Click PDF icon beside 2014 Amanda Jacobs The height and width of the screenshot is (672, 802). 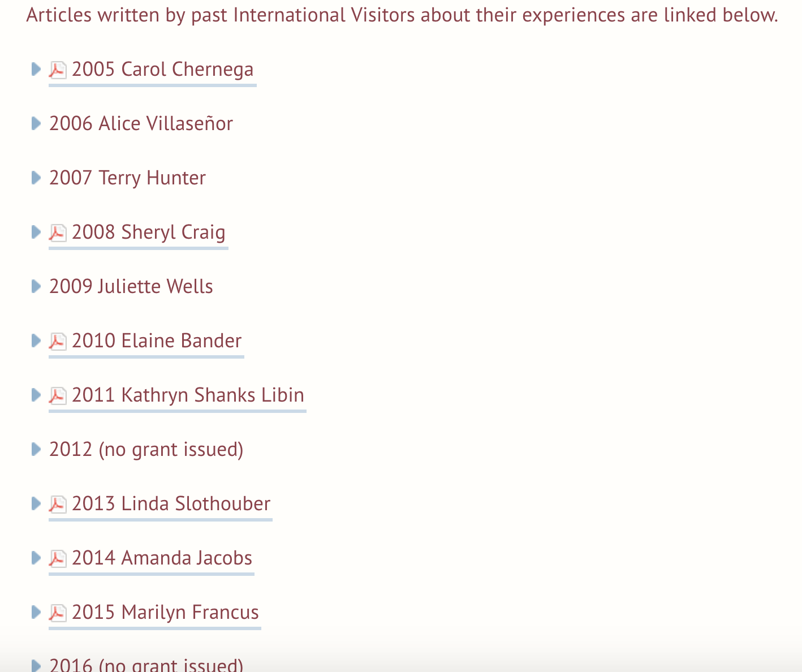point(57,559)
